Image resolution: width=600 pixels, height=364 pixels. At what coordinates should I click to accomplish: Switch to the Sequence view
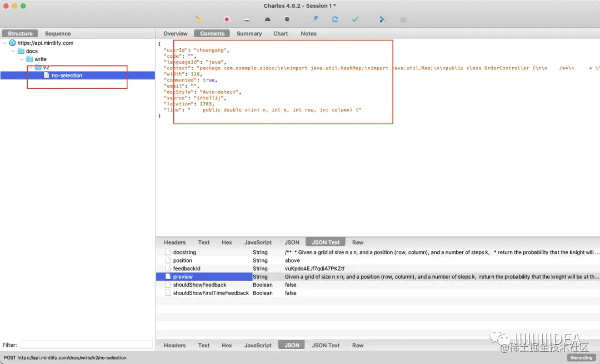tap(58, 33)
